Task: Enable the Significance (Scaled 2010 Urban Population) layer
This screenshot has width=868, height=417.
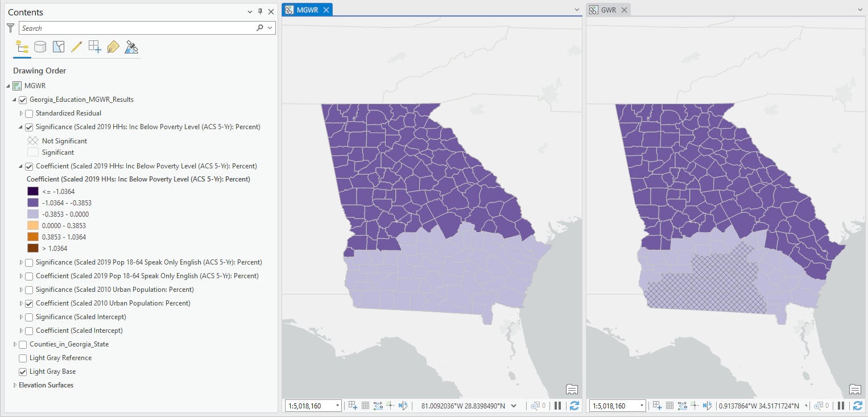Action: [x=30, y=290]
